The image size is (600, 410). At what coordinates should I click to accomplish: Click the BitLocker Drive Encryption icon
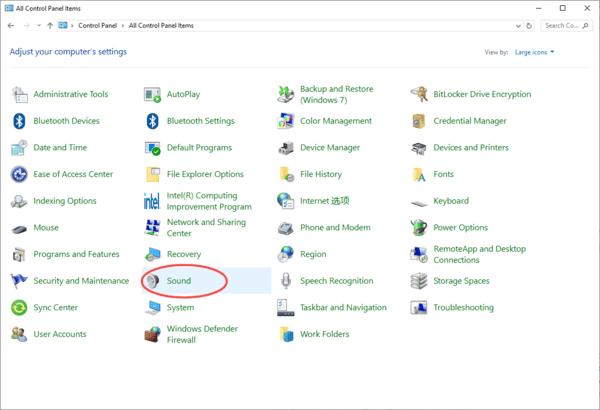tap(419, 95)
